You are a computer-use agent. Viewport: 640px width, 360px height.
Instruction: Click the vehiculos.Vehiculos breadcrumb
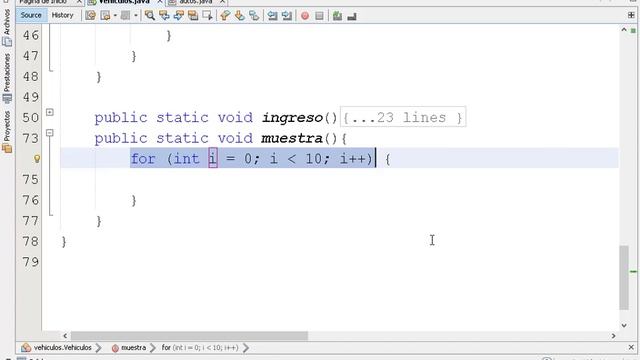[62, 348]
